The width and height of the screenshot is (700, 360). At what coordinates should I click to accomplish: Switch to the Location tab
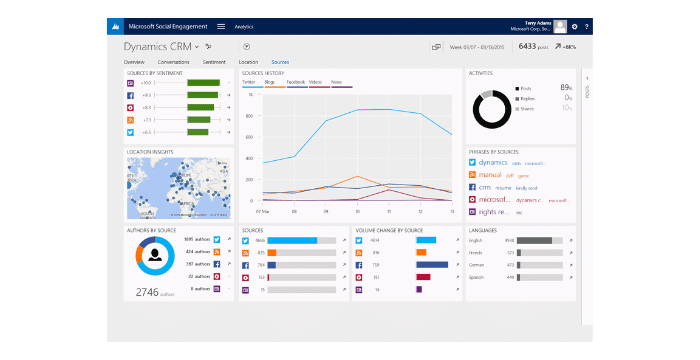click(248, 62)
